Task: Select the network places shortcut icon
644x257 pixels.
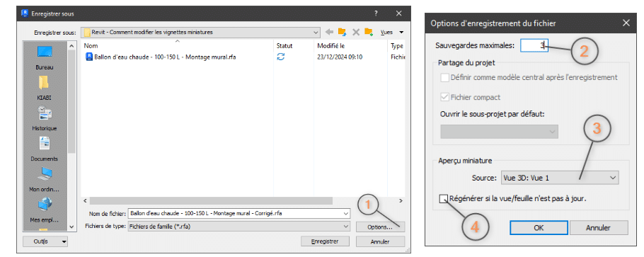Action: [45, 204]
